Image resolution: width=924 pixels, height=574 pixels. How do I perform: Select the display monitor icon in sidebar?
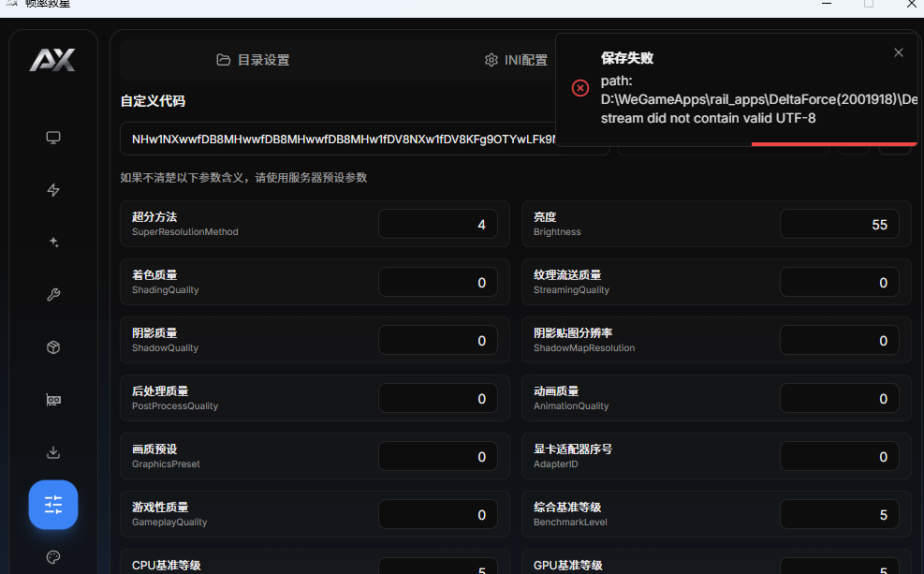[x=53, y=137]
